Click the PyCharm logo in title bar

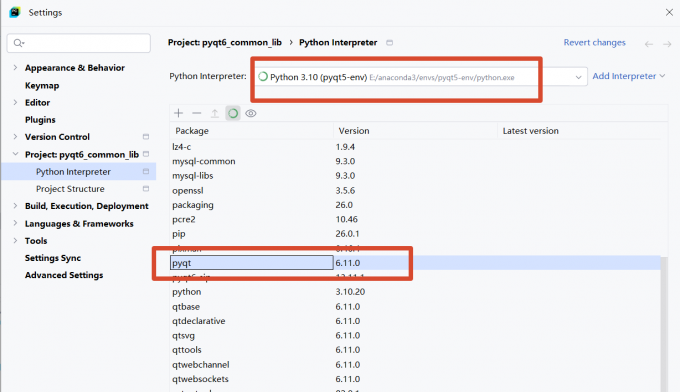point(15,12)
